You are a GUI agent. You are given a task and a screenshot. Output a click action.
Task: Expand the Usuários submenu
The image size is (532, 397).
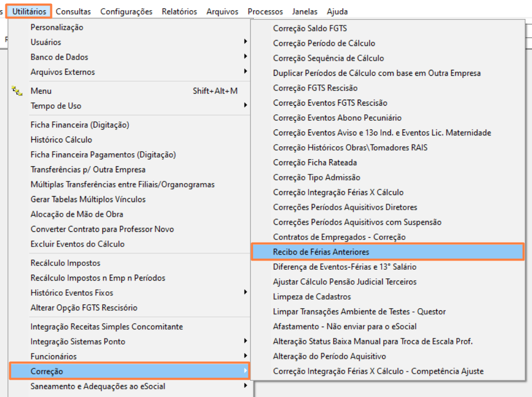(x=129, y=42)
